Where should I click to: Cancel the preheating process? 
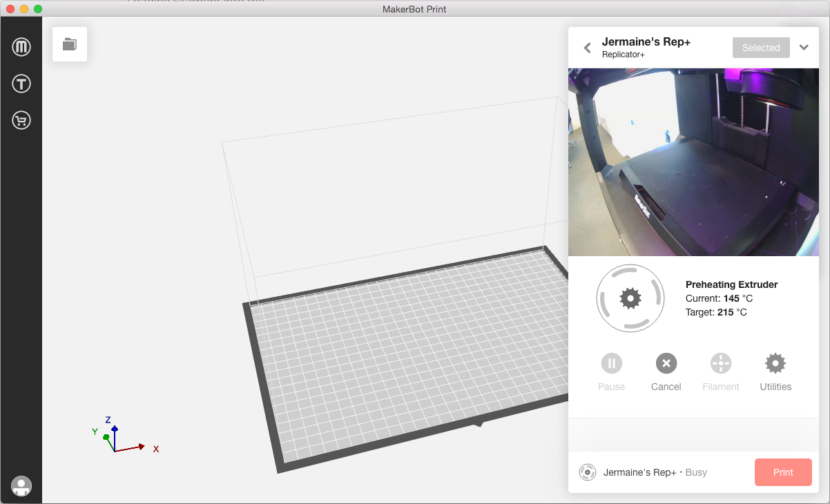point(666,363)
